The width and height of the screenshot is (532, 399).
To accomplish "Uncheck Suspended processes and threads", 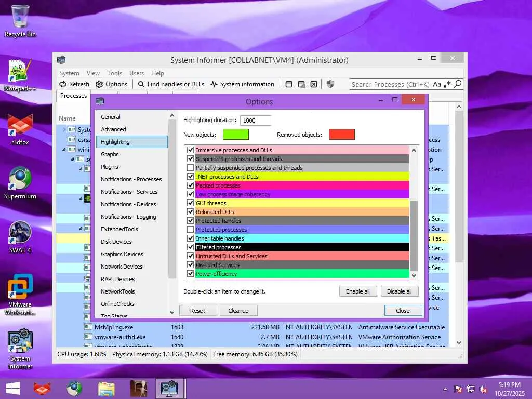I will coord(190,158).
